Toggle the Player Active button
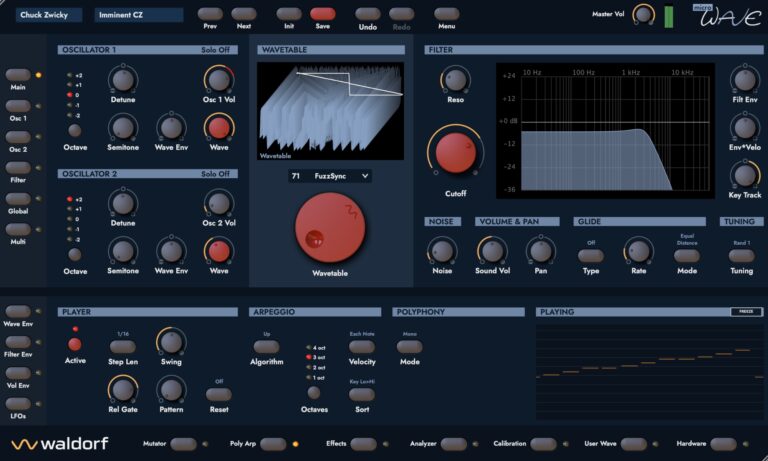This screenshot has height=461, width=768. [x=75, y=344]
